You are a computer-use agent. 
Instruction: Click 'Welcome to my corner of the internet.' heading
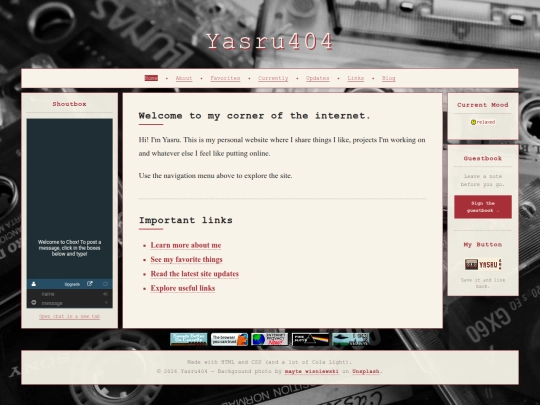[255, 116]
